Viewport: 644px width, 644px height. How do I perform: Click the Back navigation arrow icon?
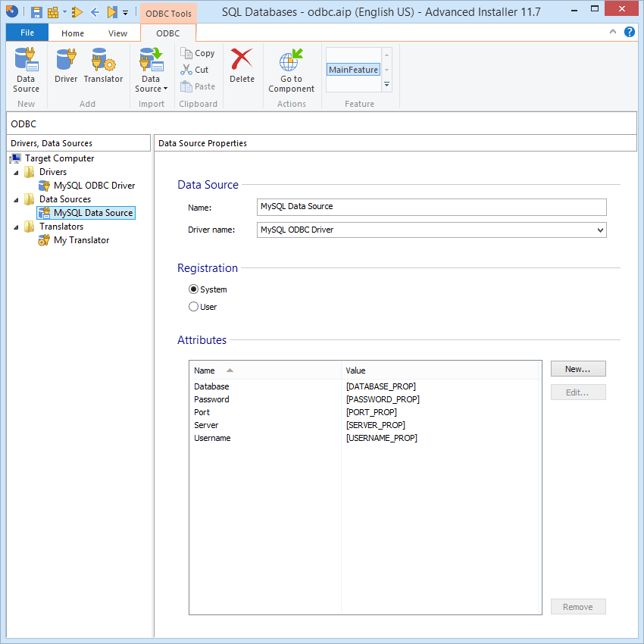point(95,12)
